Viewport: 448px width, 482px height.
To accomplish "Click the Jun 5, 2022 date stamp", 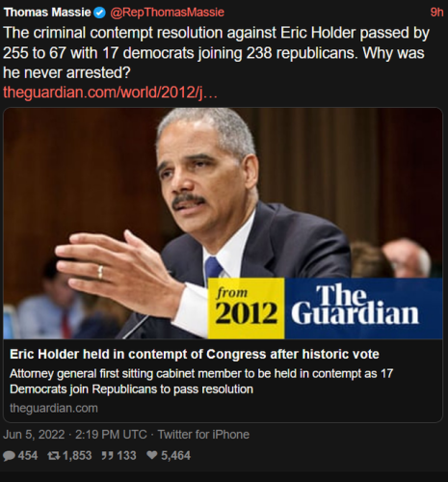I will (34, 435).
